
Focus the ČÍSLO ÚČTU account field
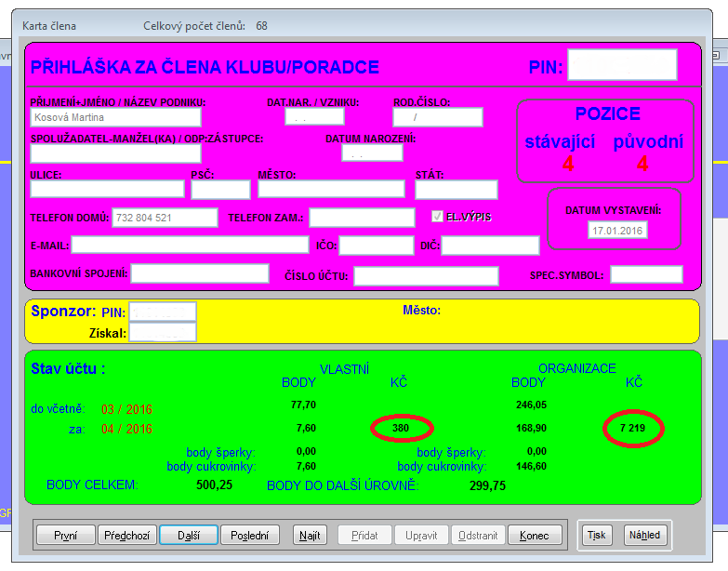tap(426, 276)
